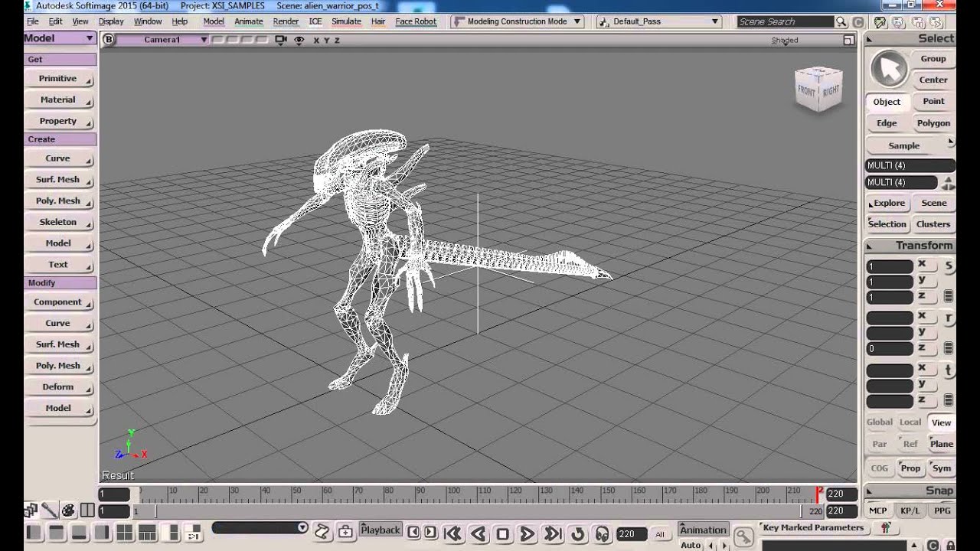Click the colored keys icon beside Key Marked Parameters
Screen dimensions: 980x551
pos(886,527)
